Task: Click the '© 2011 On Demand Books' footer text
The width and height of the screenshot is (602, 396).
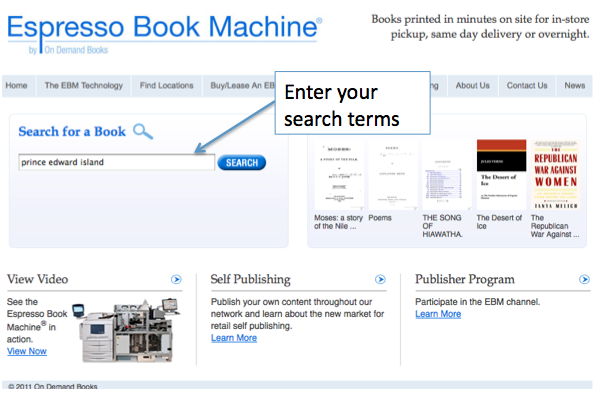Action: click(x=53, y=386)
